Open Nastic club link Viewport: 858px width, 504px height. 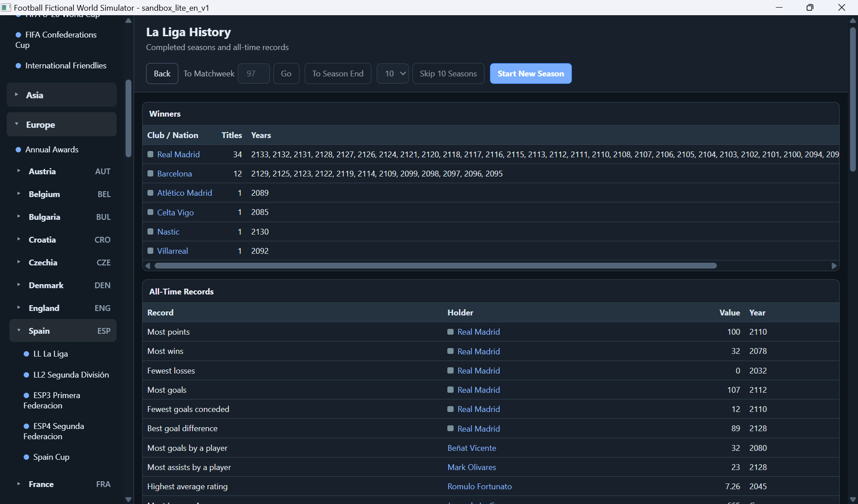pos(168,231)
